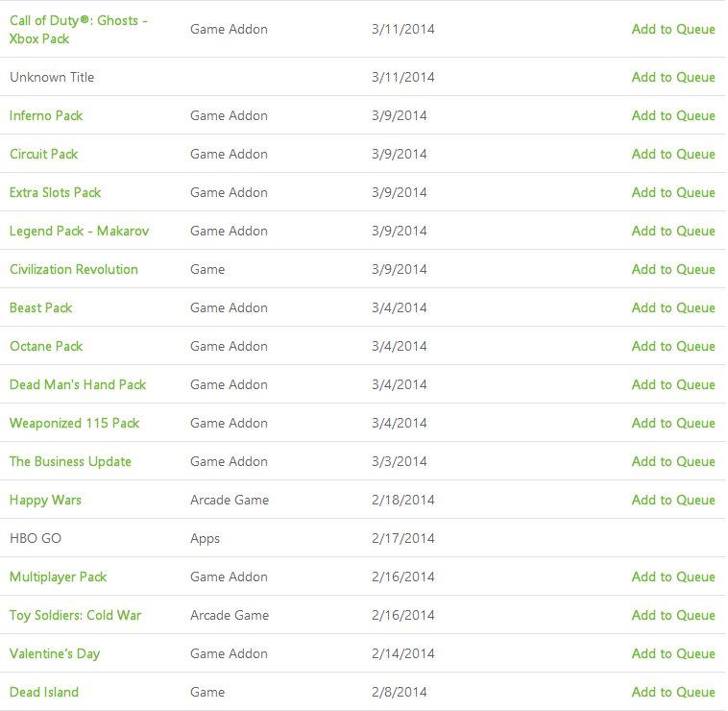This screenshot has width=728, height=711.
Task: Click the 2/8/2014 date for Dead Island
Action: pos(400,693)
